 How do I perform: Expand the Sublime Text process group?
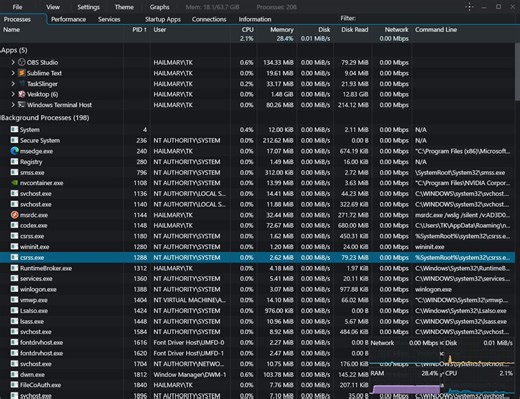pos(13,73)
